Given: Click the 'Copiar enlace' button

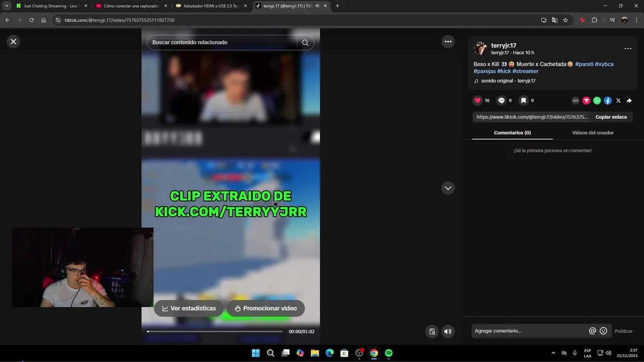Looking at the screenshot, I should 611,117.
